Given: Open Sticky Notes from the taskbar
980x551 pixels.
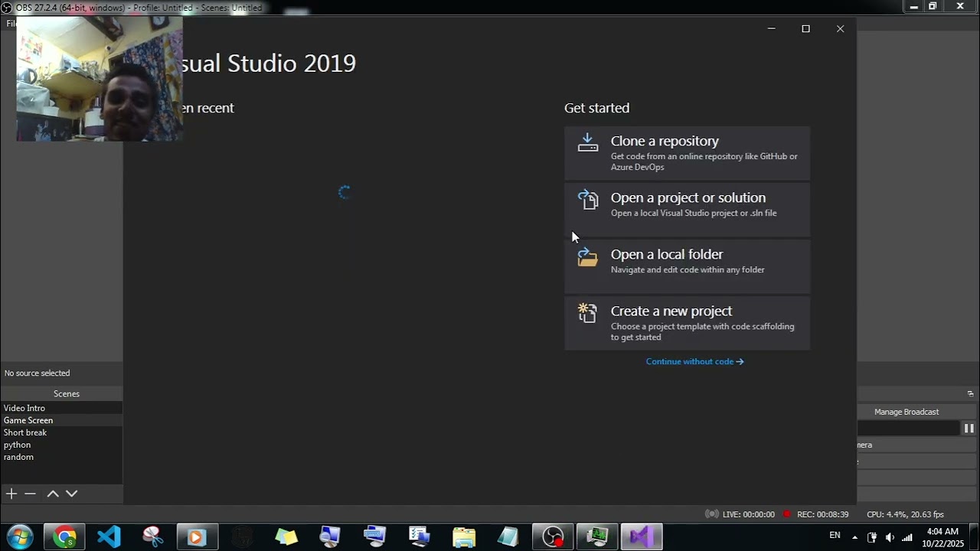Looking at the screenshot, I should click(286, 536).
